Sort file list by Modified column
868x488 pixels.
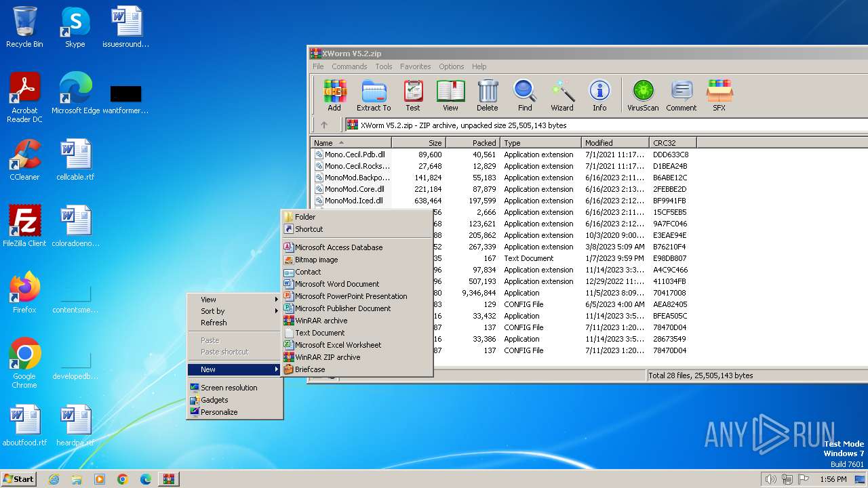point(615,143)
